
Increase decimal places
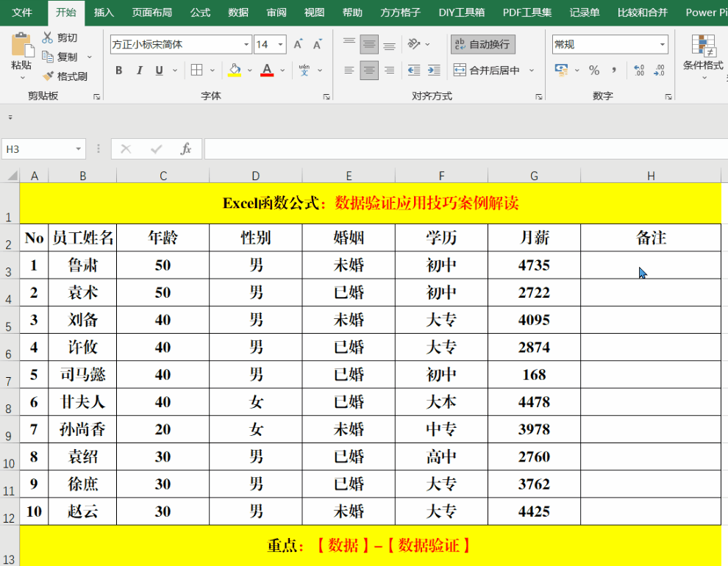pos(639,71)
